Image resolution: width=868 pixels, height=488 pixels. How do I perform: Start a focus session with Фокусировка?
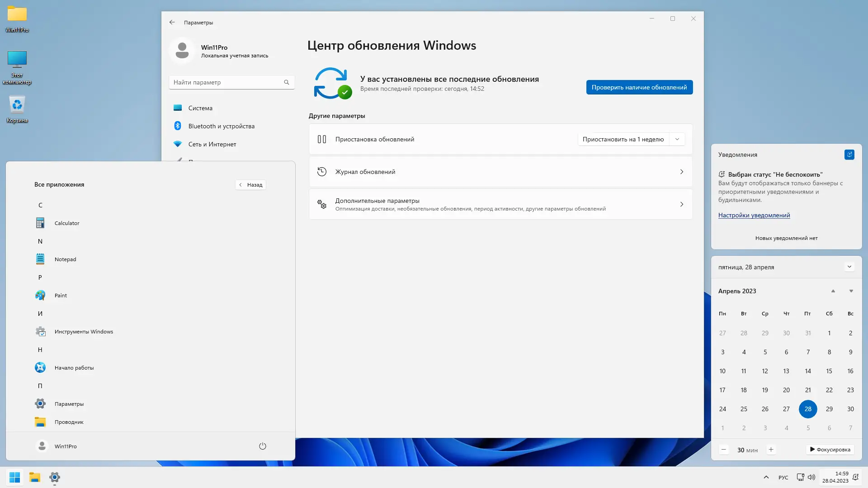830,450
